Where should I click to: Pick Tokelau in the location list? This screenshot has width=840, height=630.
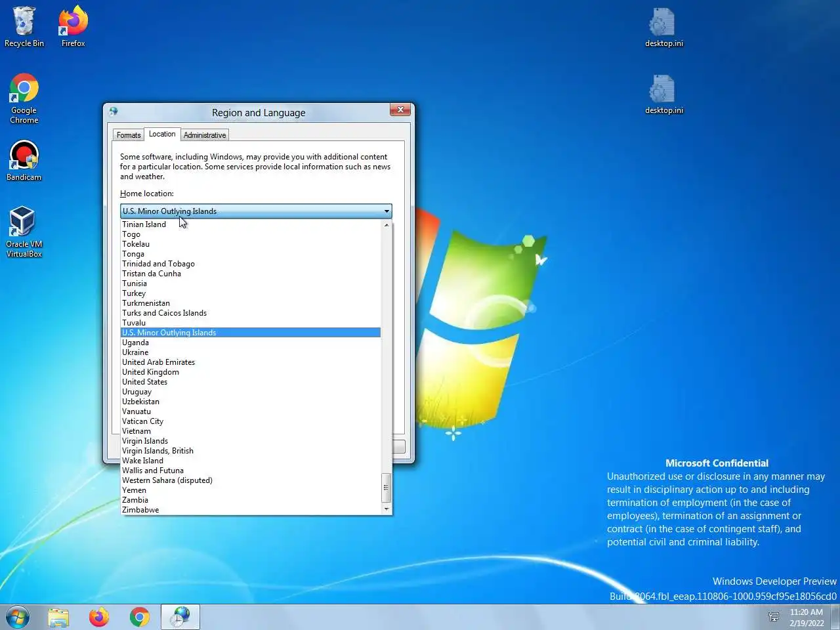click(251, 244)
